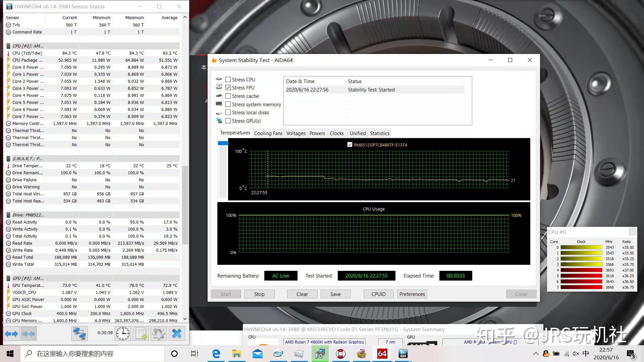
Task: Open the remote network monitoring icon
Action: (79, 334)
